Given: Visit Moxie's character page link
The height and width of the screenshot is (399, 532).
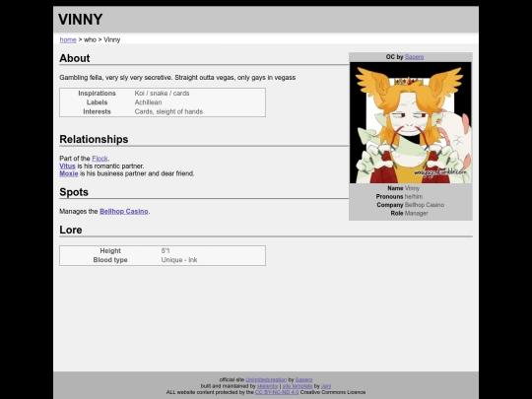Looking at the screenshot, I should coord(69,173).
